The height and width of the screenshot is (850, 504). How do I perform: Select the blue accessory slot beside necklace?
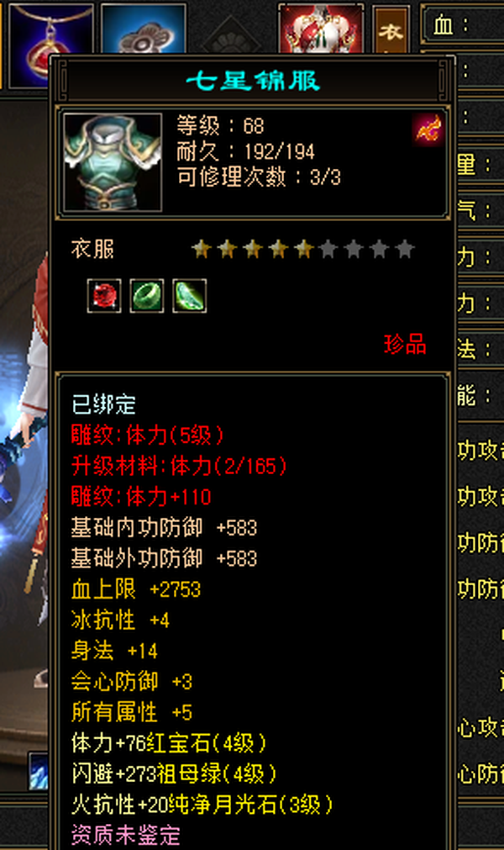coord(144,29)
